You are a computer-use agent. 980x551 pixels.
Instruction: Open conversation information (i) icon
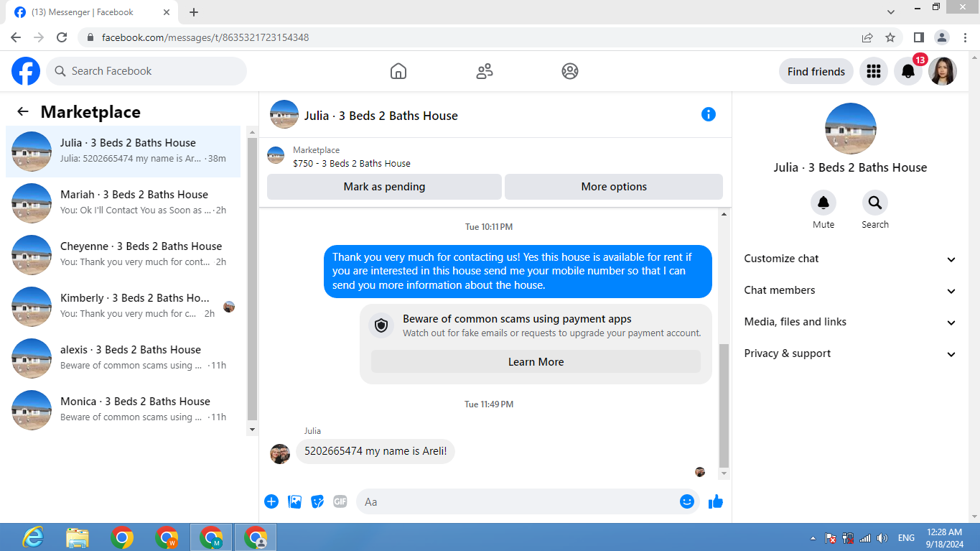709,114
